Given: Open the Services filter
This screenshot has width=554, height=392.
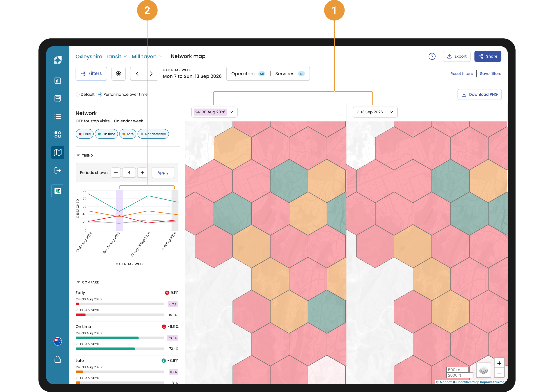Looking at the screenshot, I should 290,74.
